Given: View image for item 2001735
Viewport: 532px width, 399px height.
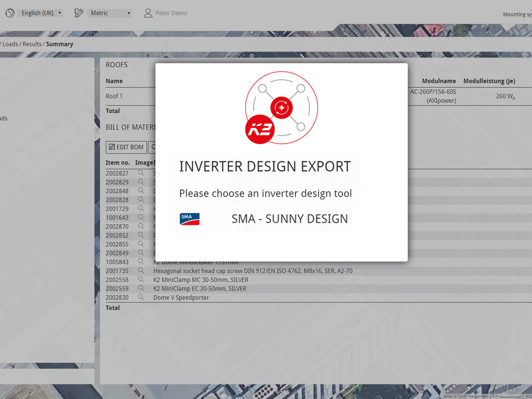Looking at the screenshot, I should (141, 271).
